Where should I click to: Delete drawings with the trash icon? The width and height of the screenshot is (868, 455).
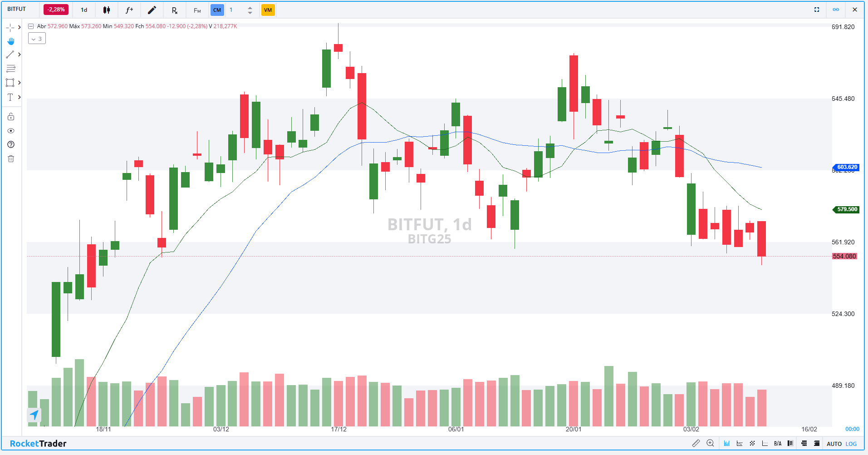11,158
